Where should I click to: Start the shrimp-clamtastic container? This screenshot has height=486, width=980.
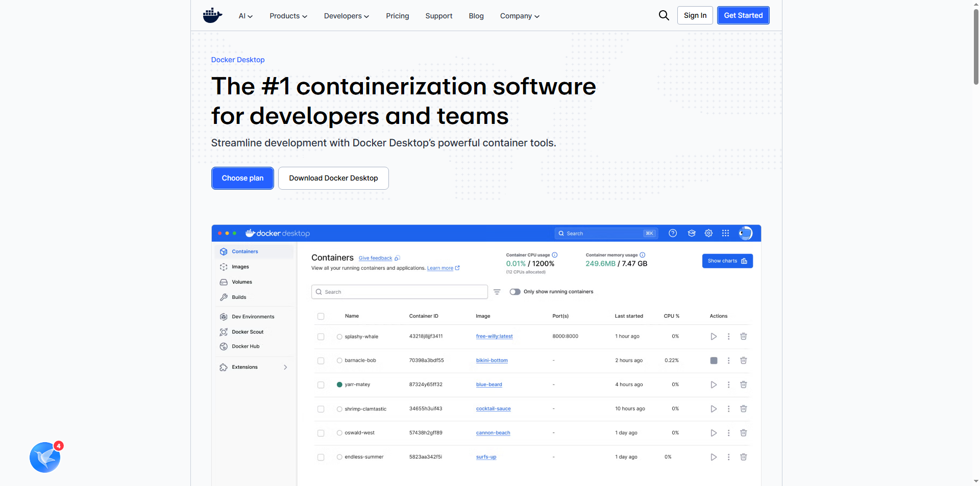[x=714, y=408]
